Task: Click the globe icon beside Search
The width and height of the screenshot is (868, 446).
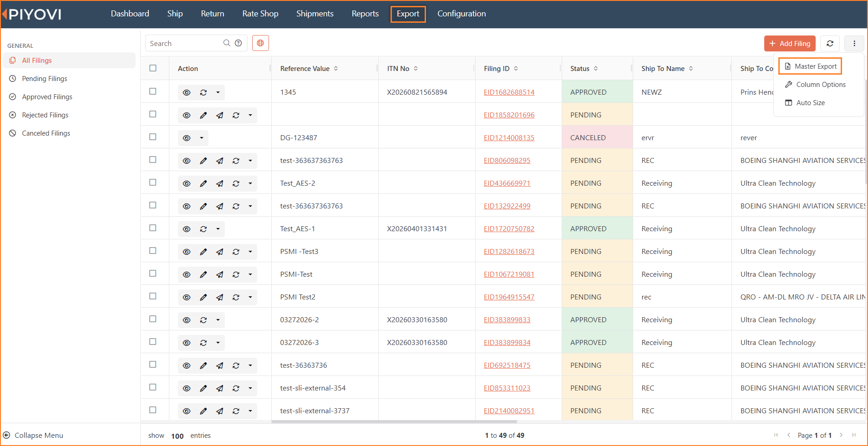Action: click(x=260, y=43)
